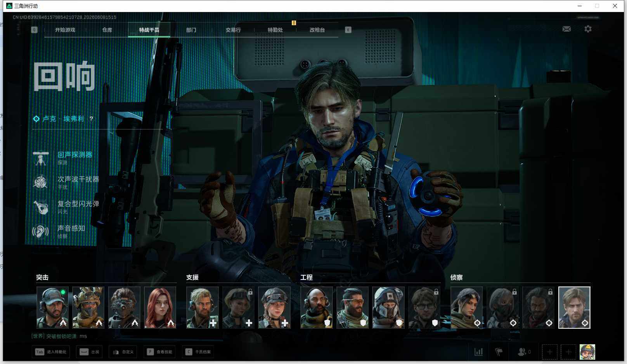Open the 开始游戏 tab
Screen dimensions: 627x364
65,30
